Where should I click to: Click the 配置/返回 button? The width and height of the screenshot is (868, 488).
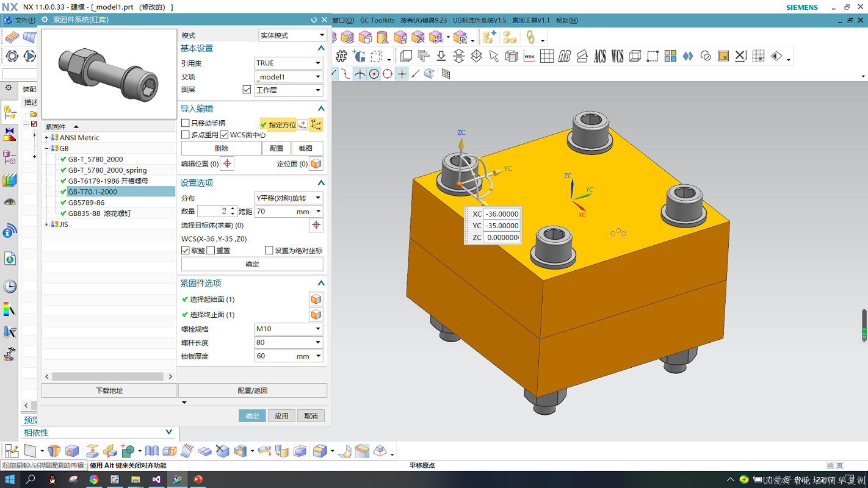click(x=253, y=390)
